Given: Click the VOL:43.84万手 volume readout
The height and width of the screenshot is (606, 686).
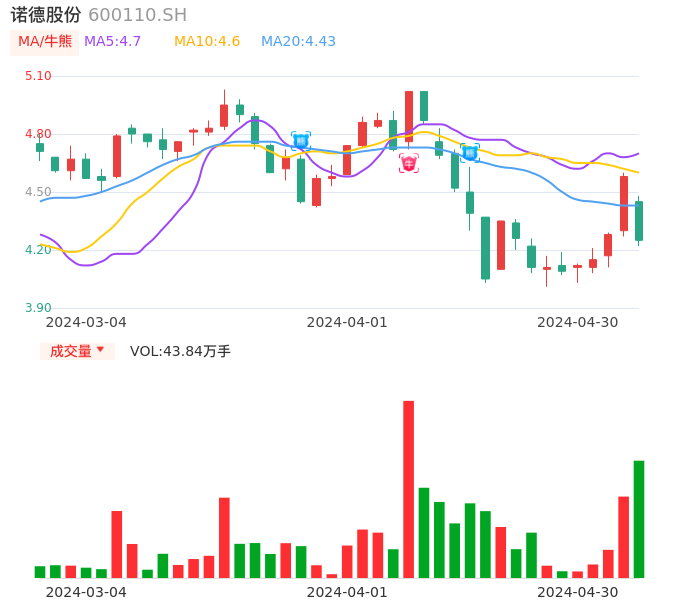Looking at the screenshot, I should [180, 351].
